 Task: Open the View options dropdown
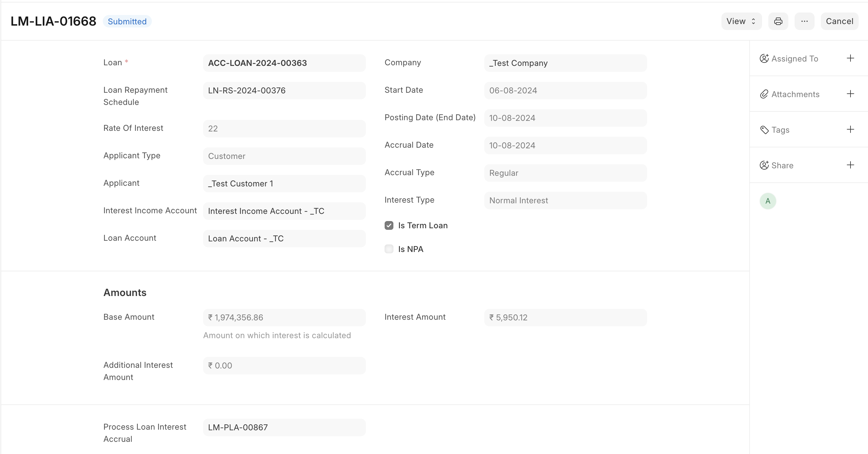(740, 21)
